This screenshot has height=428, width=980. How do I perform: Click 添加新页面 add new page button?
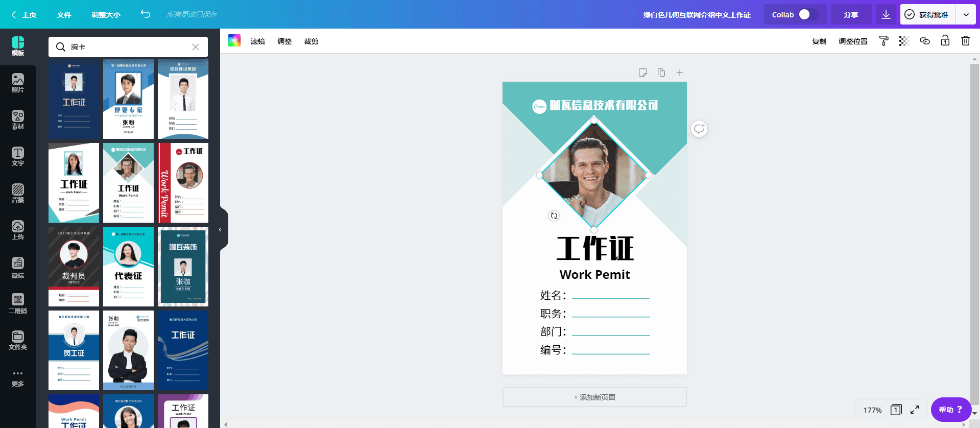pos(594,397)
